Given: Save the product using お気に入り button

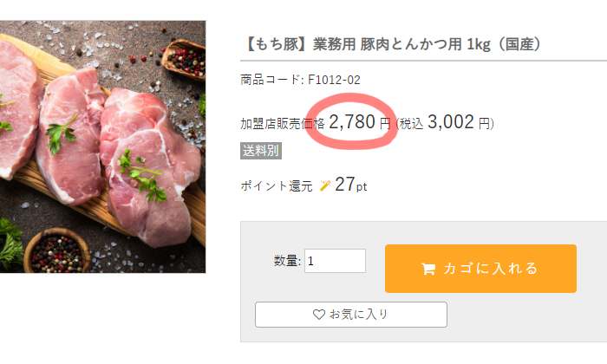Looking at the screenshot, I should click(x=351, y=315).
